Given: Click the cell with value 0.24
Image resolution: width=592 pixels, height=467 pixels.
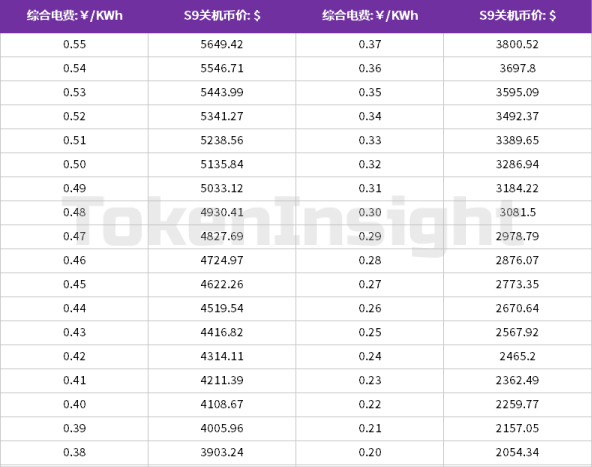Looking at the screenshot, I should coord(370,356).
